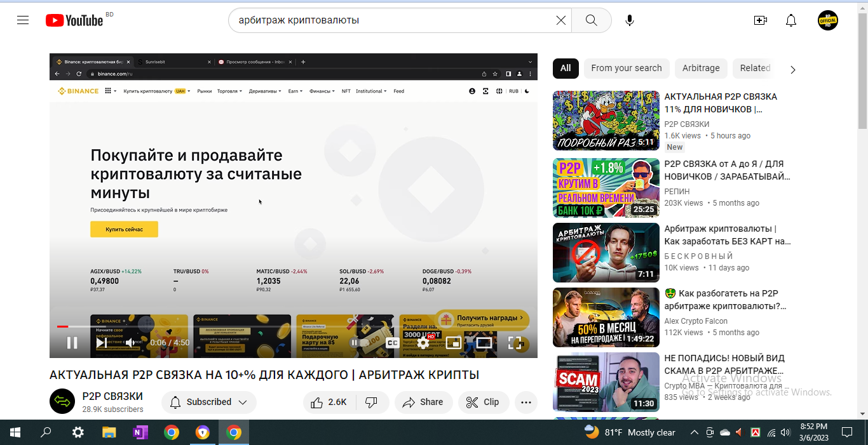
Task: Open Windows taskbar search
Action: (46, 432)
